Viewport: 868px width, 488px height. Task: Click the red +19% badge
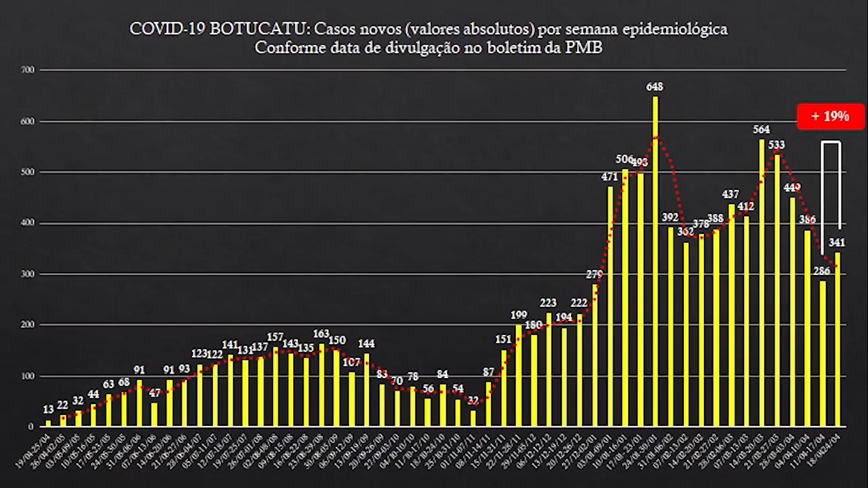830,116
